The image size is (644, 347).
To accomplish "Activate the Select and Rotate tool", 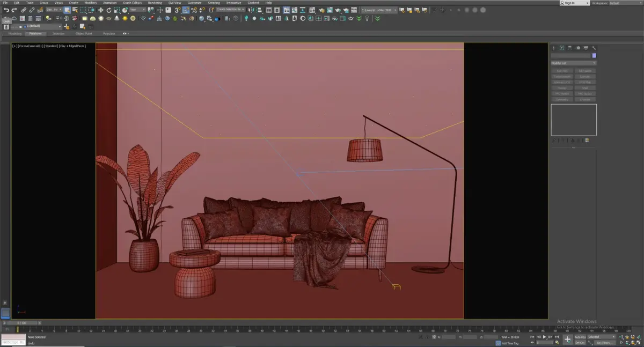I will click(108, 10).
